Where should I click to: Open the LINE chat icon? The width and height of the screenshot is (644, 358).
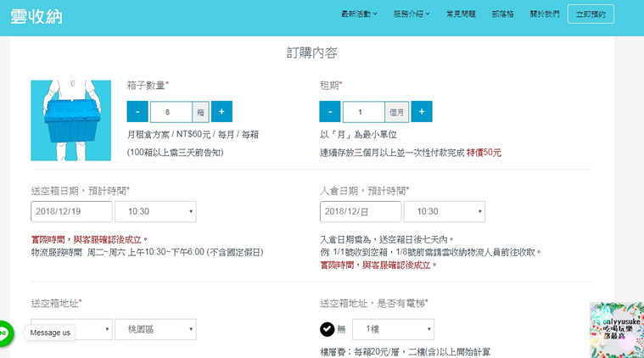click(5, 333)
